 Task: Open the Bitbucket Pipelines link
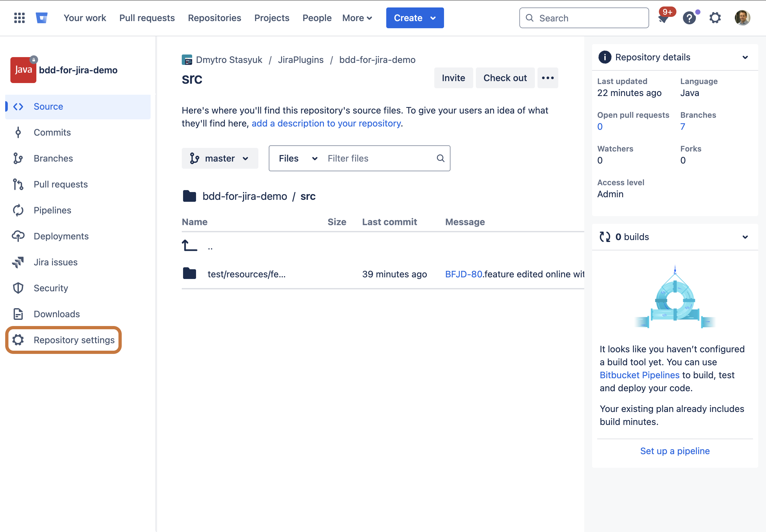click(x=639, y=375)
